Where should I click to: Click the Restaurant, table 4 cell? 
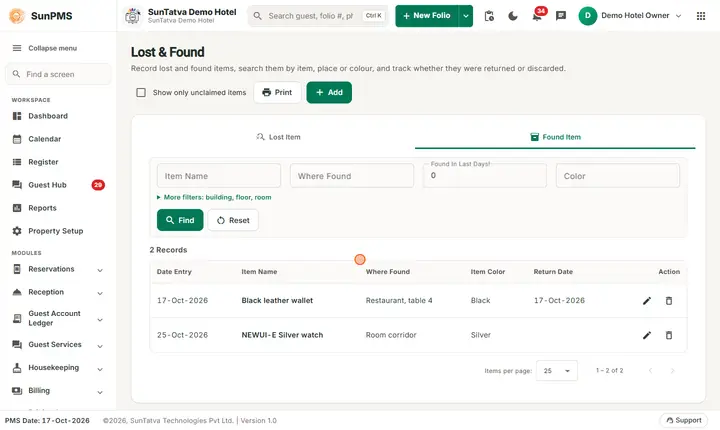click(x=399, y=301)
